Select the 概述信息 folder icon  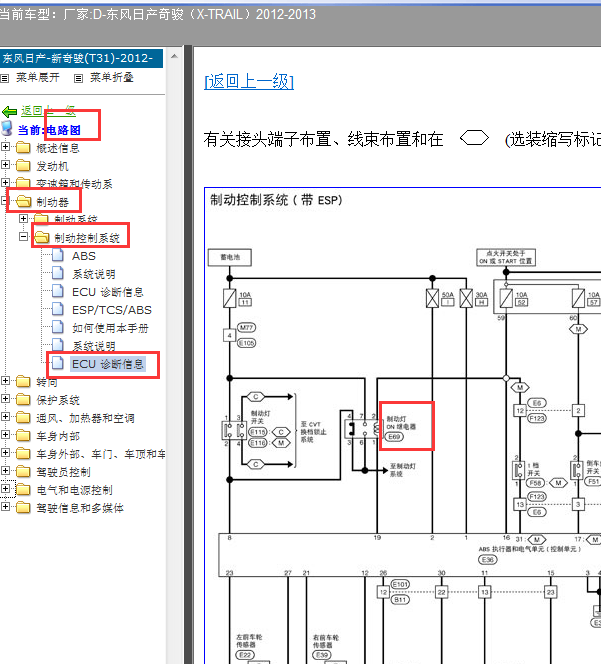[23, 147]
